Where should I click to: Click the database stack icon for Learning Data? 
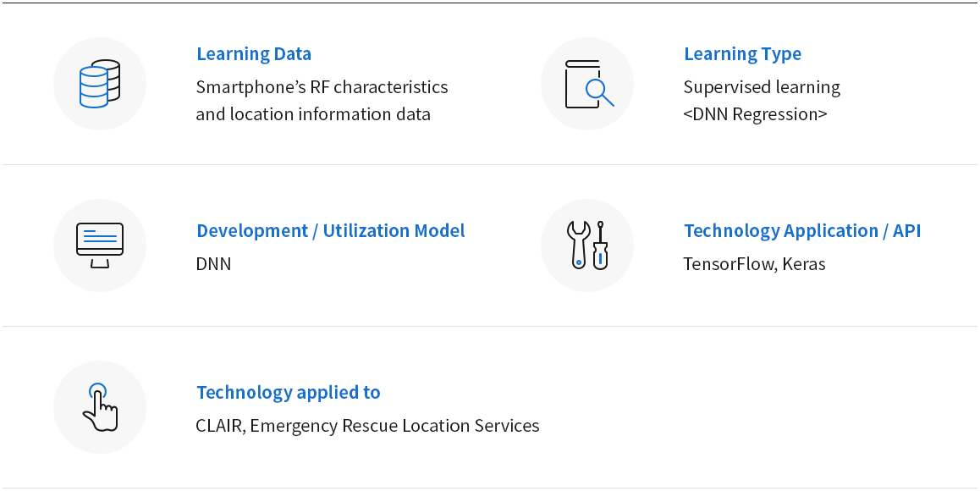100,84
